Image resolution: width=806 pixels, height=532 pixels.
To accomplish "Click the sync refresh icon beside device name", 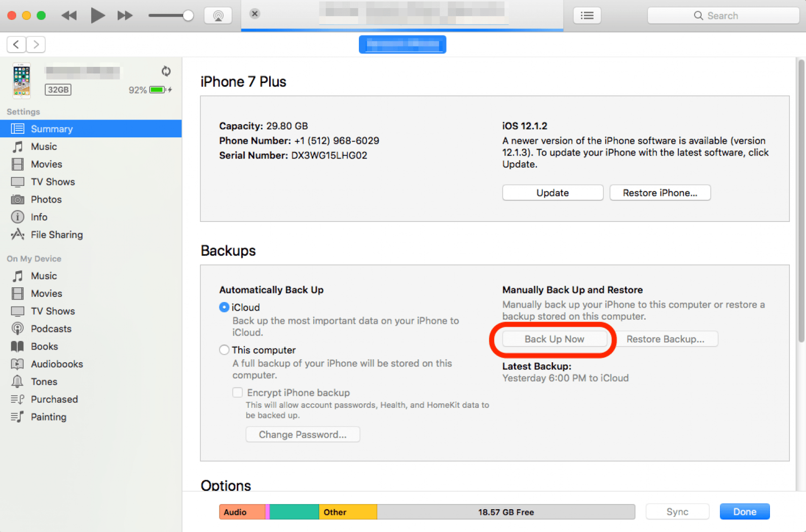I will 166,71.
